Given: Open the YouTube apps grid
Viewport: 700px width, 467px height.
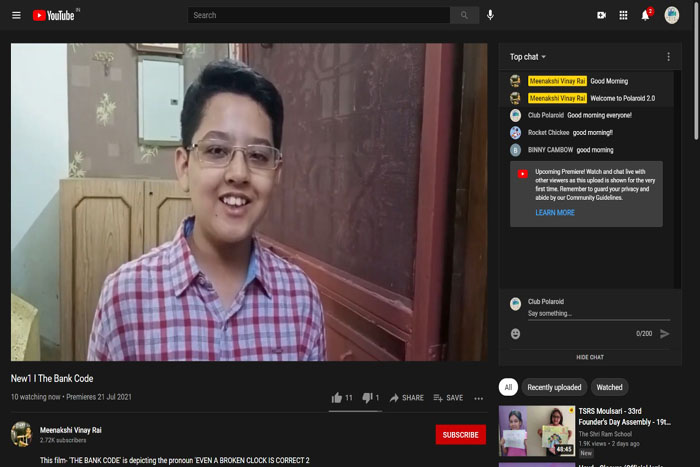Looking at the screenshot, I should (x=623, y=16).
